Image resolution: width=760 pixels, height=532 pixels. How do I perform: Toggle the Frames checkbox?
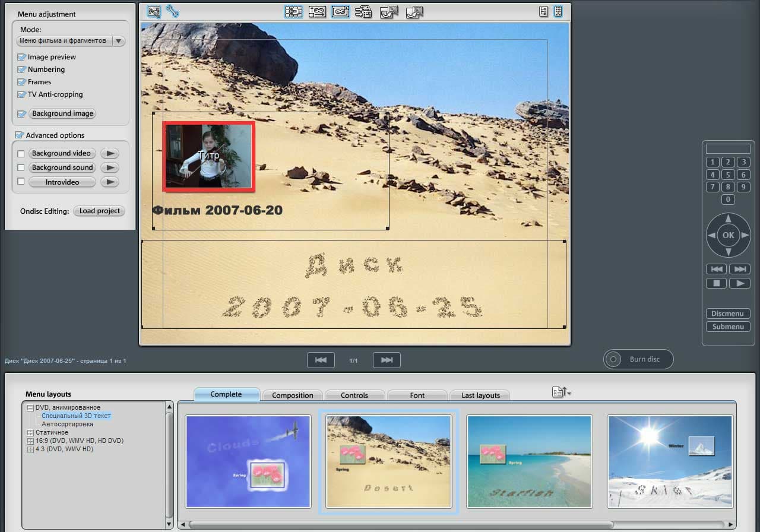click(x=21, y=82)
